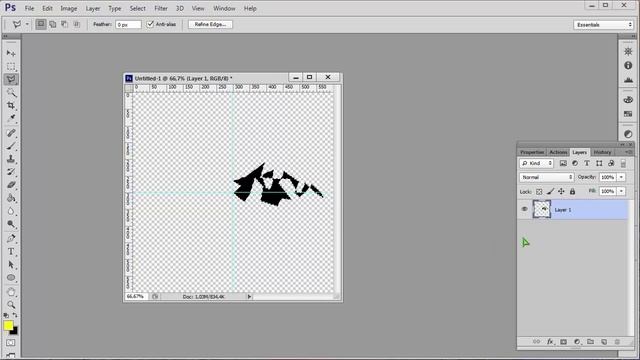Click the Feather value field
Screen dimensions: 640x360
click(128, 24)
